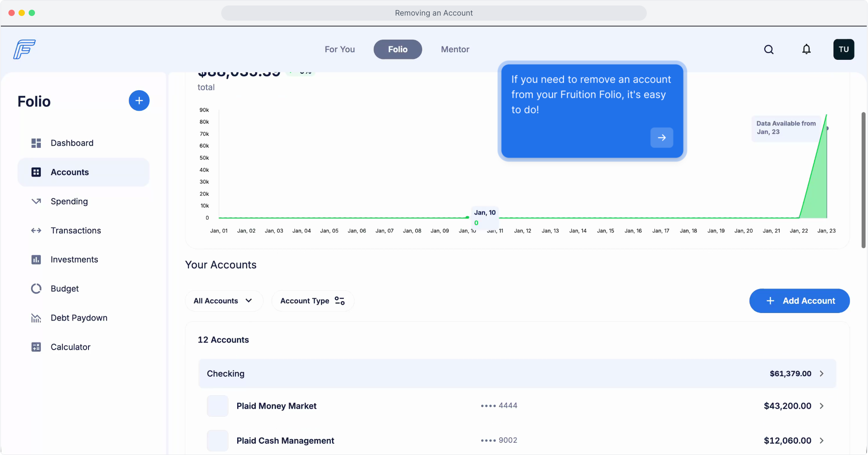Click the Fruition logo icon
The width and height of the screenshot is (868, 455).
coord(24,50)
